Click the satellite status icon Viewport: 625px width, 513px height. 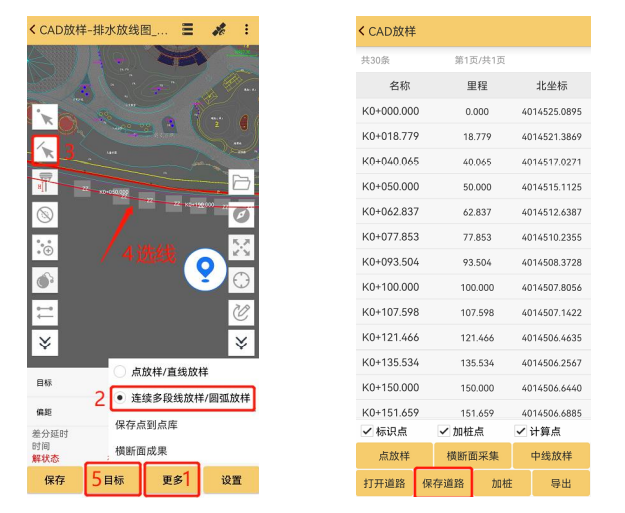[218, 29]
